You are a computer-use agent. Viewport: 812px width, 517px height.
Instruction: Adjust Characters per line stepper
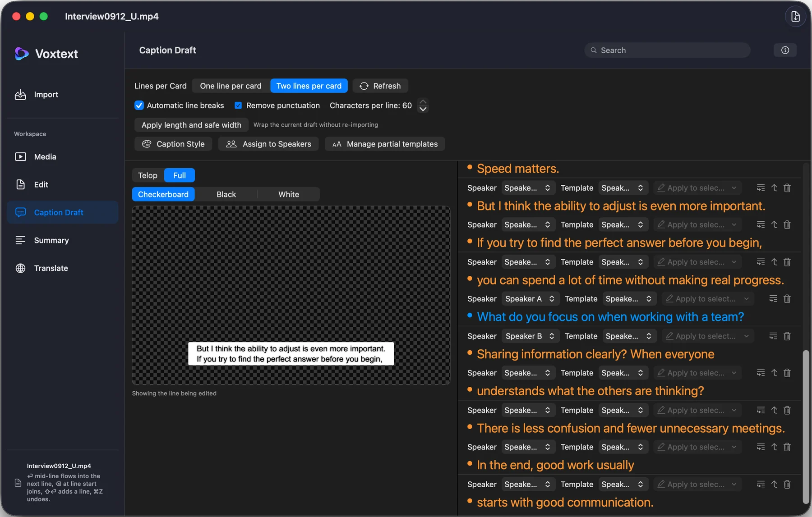(423, 105)
